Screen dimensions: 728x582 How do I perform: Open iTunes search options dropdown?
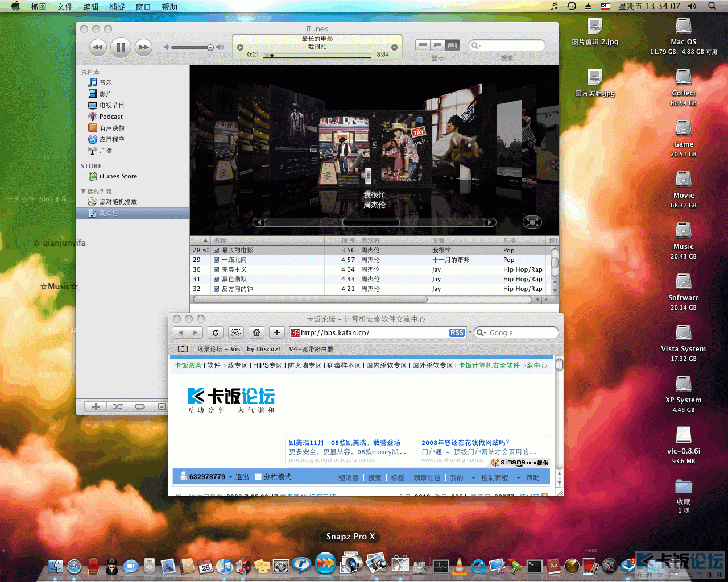pyautogui.click(x=476, y=45)
